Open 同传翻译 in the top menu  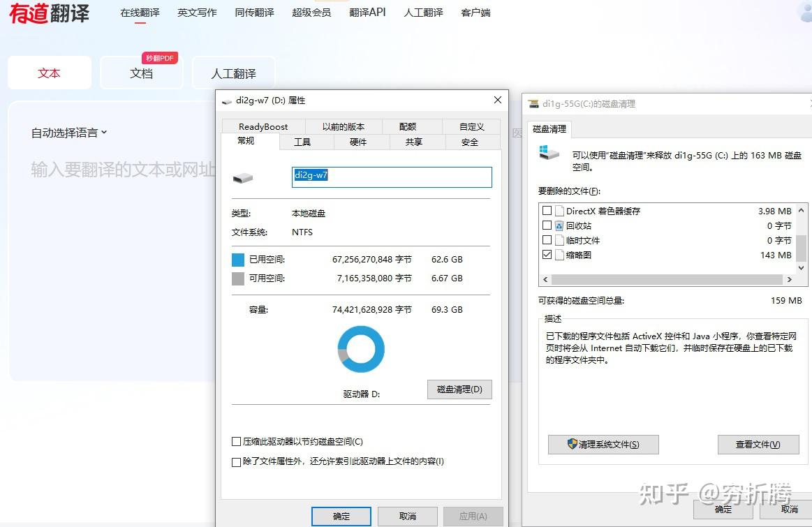(254, 13)
